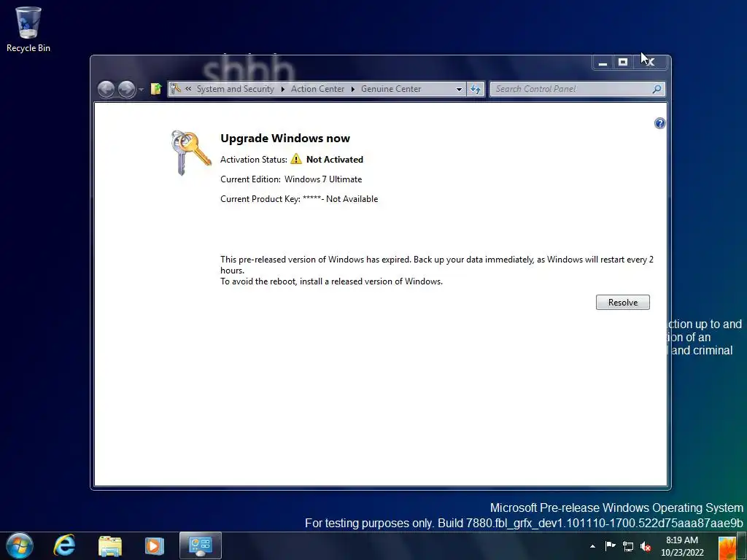
Task: Click 'Windows 7 Ultimate' edition text
Action: tap(323, 179)
